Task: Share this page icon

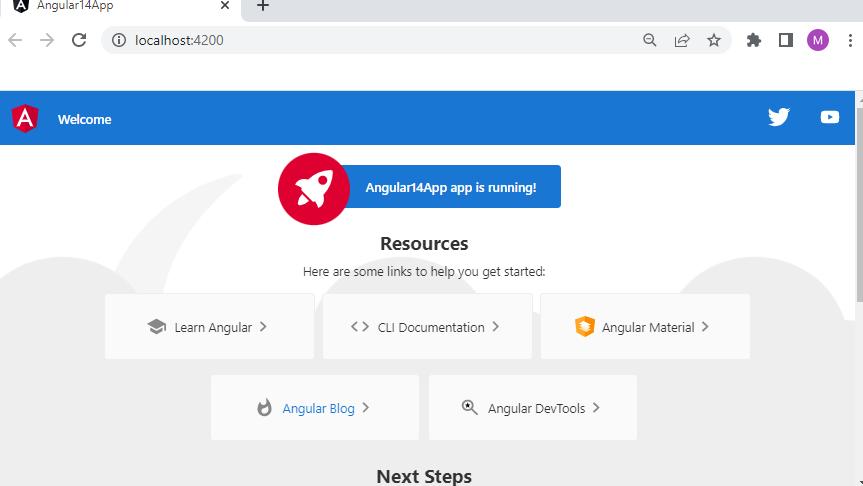Action: click(682, 40)
